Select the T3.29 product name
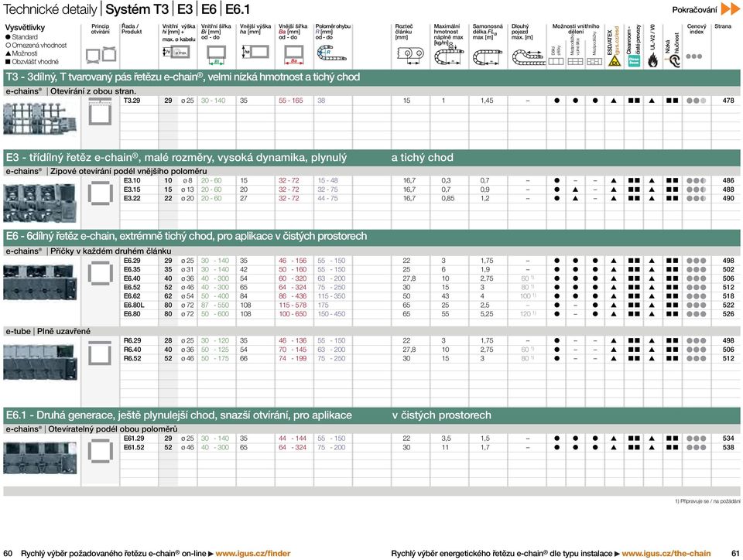Screen dimensions: 743x560 point(132,101)
